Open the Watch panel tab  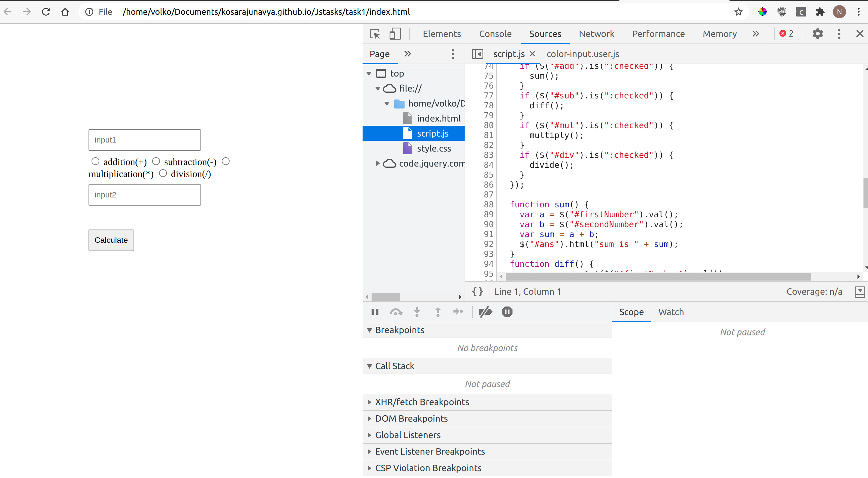tap(671, 312)
